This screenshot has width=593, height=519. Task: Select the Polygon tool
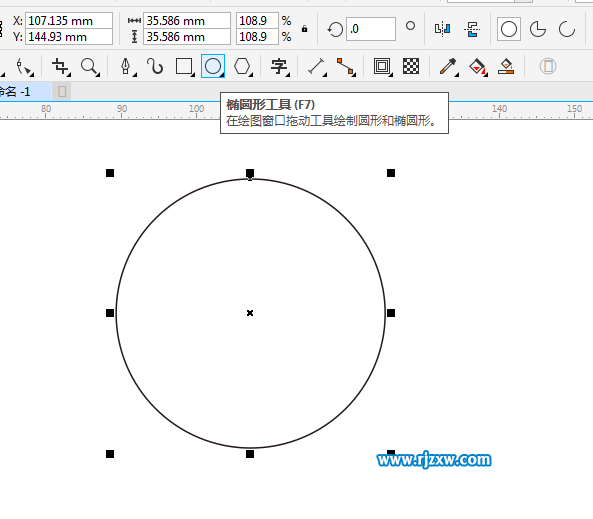[242, 66]
